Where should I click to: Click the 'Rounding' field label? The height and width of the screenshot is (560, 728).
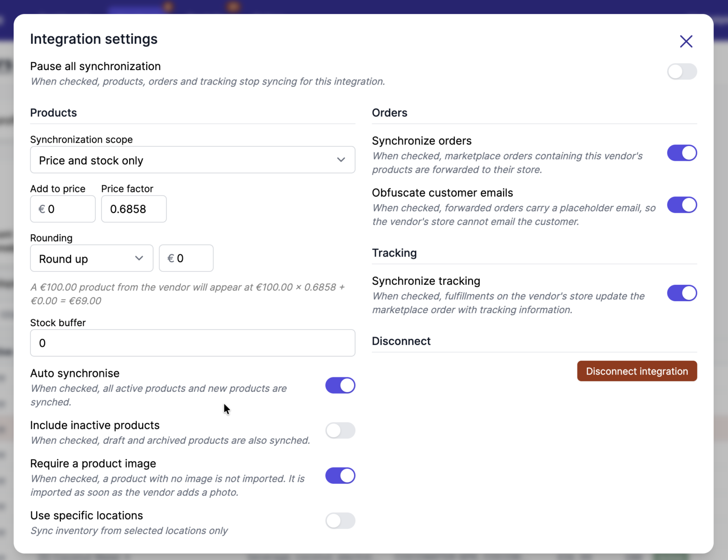coord(51,238)
